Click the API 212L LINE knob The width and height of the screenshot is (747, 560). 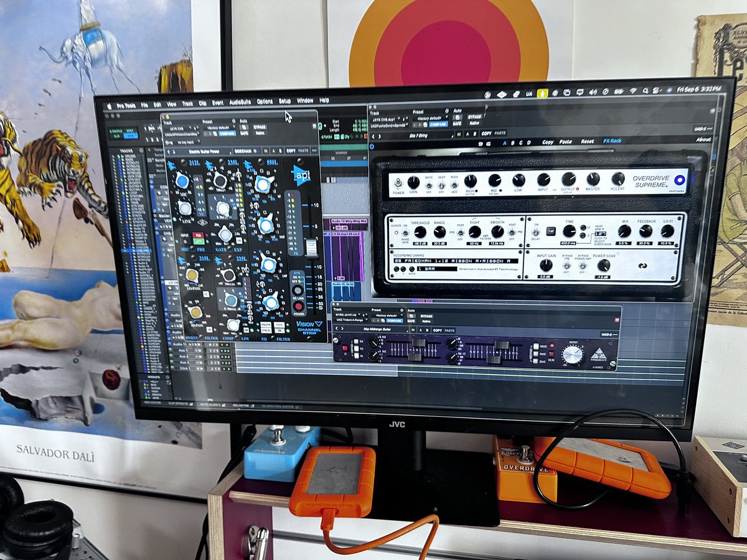pyautogui.click(x=185, y=208)
